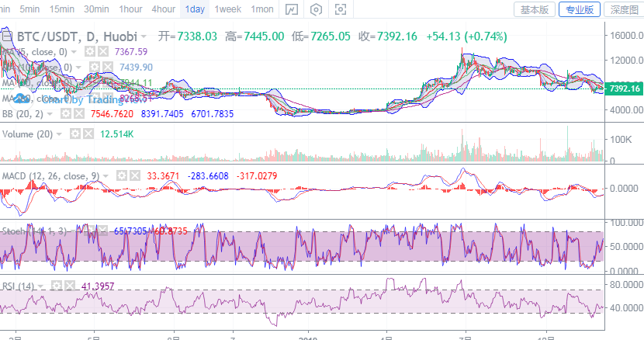Select the 4hour interval tab
The image size is (644, 340).
point(163,9)
